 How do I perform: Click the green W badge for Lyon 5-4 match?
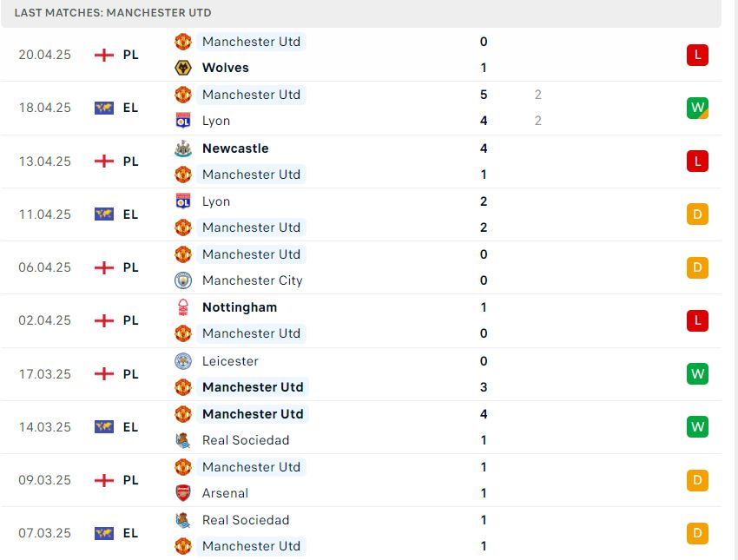(x=697, y=109)
